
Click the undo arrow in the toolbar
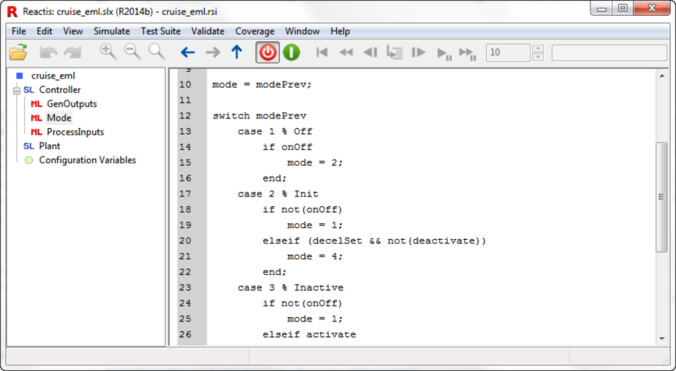point(48,53)
